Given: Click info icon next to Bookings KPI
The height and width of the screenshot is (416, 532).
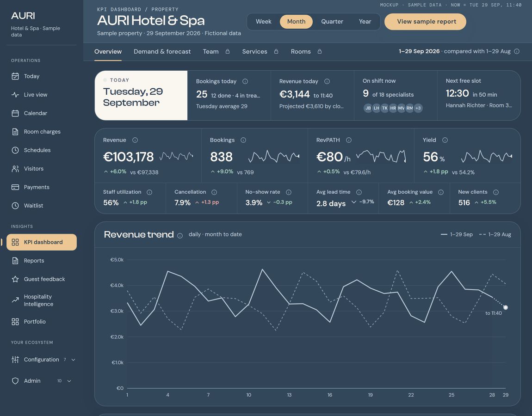Looking at the screenshot, I should tap(243, 140).
